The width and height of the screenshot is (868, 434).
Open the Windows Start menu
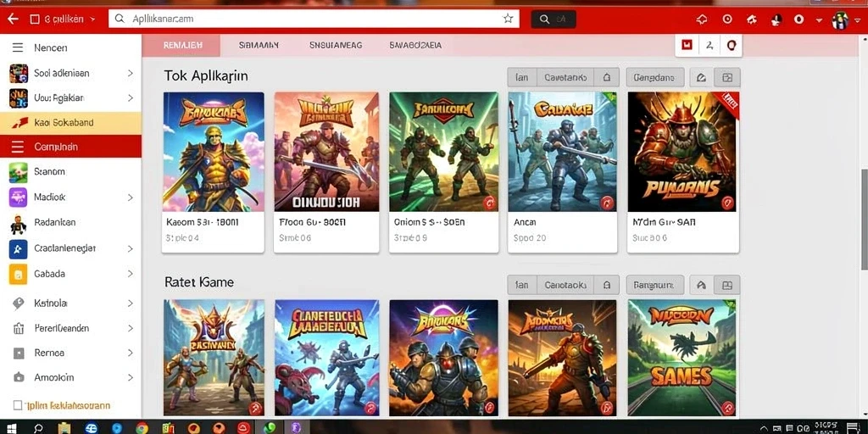(11, 428)
